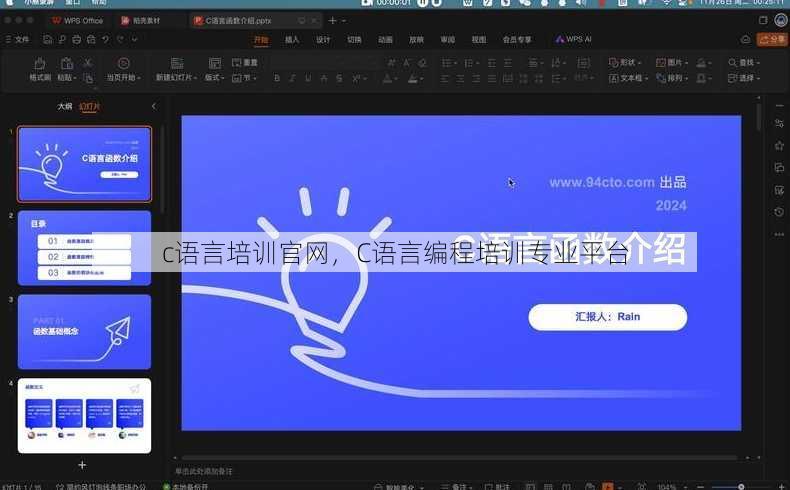790x490 pixels.
Task: Select slide 2 目录 thumbnail
Action: [84, 248]
